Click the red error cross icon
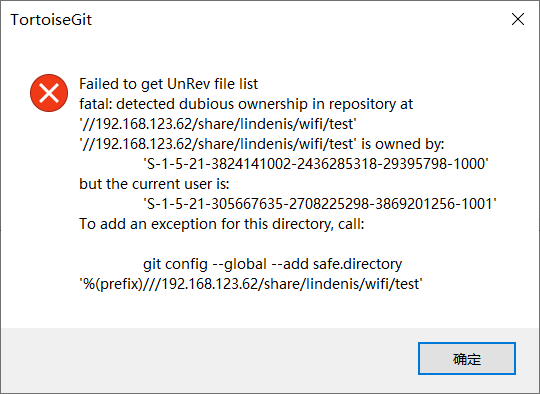540x394 pixels. 49,93
